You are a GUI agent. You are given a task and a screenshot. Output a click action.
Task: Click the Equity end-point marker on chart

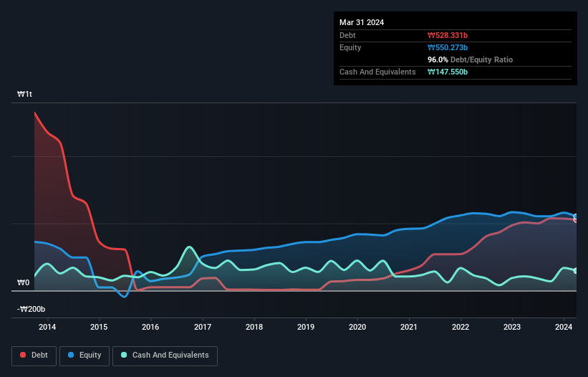pyautogui.click(x=576, y=216)
